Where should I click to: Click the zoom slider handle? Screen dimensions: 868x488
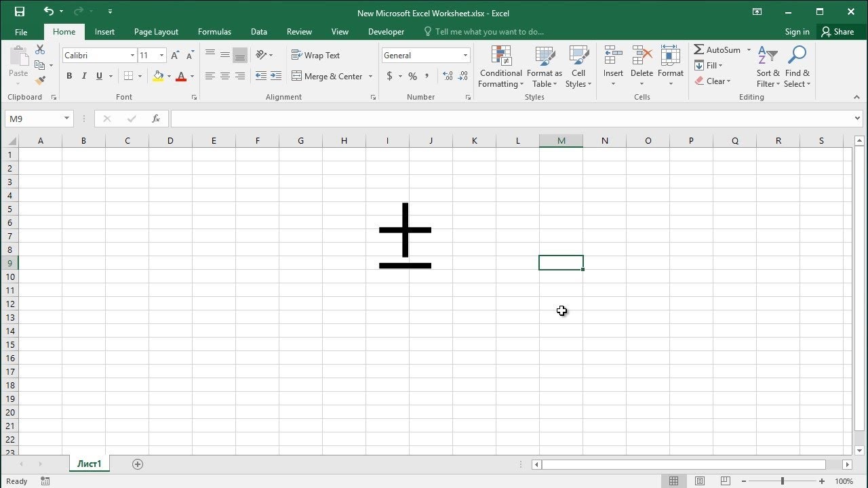click(782, 481)
